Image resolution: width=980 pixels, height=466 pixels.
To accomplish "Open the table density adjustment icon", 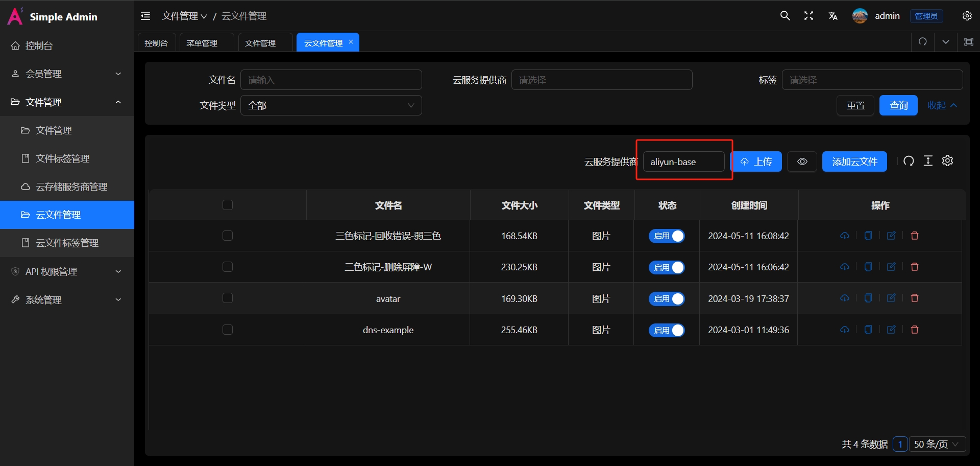I will [x=928, y=161].
